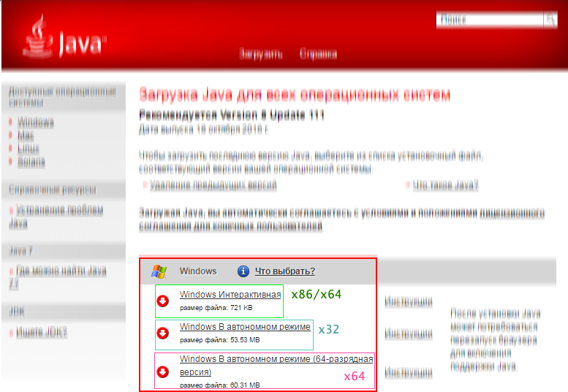Viewport: 568px width, 392px height.
Task: Choose Mac in the sidebar OS list
Action: [x=26, y=135]
